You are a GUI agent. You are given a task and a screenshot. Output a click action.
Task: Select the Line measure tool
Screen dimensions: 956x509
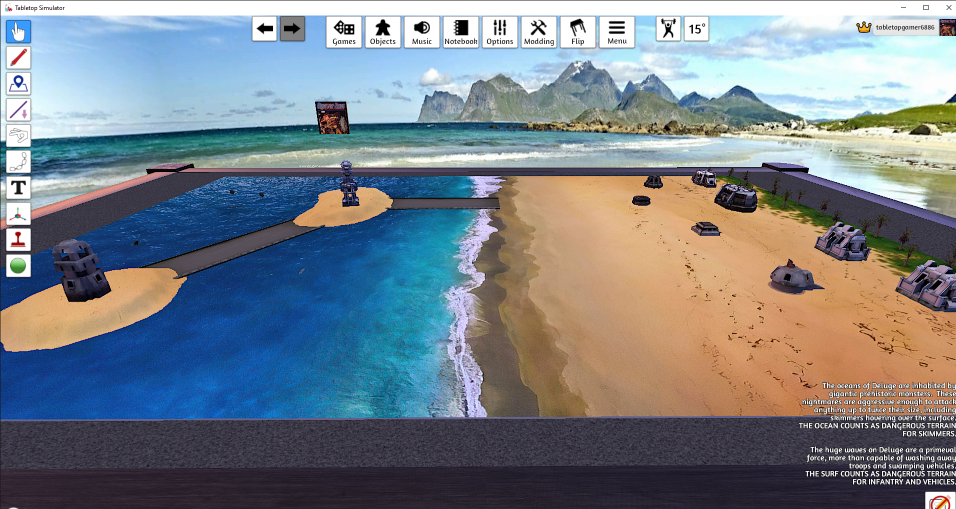[x=18, y=110]
